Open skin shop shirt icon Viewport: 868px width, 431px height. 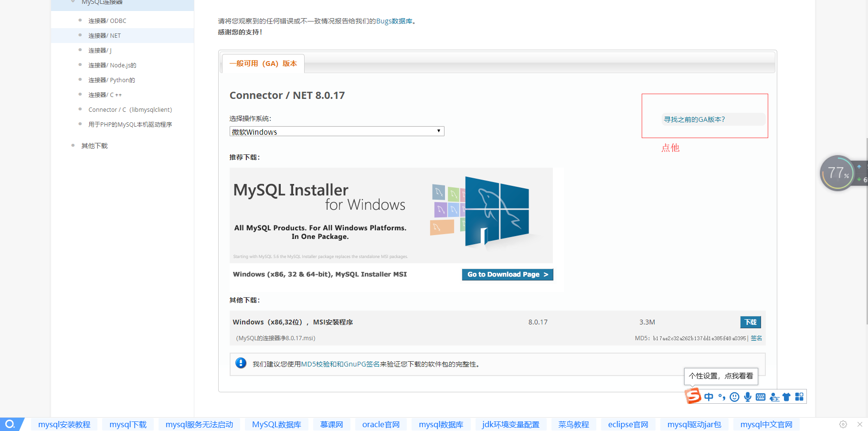[786, 397]
